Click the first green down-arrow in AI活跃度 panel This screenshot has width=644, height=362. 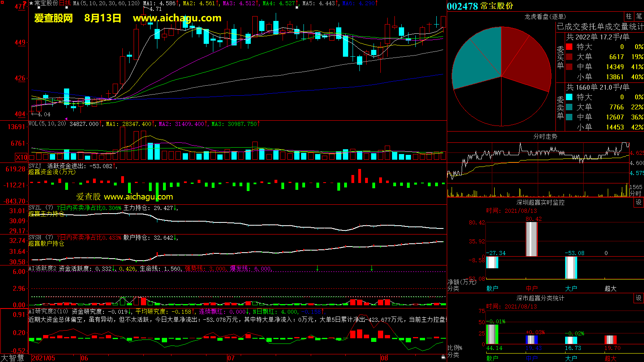pos(318,268)
